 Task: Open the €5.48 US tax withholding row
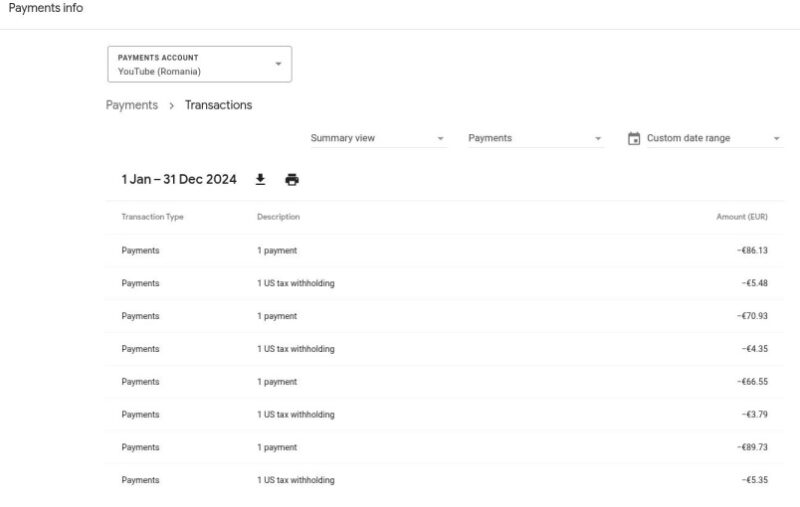(444, 283)
